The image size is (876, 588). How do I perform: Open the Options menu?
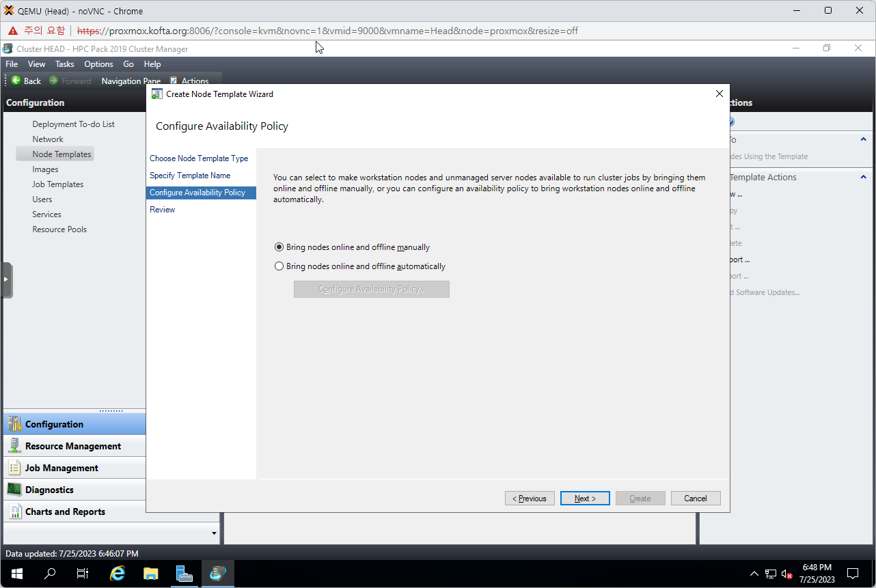click(98, 64)
